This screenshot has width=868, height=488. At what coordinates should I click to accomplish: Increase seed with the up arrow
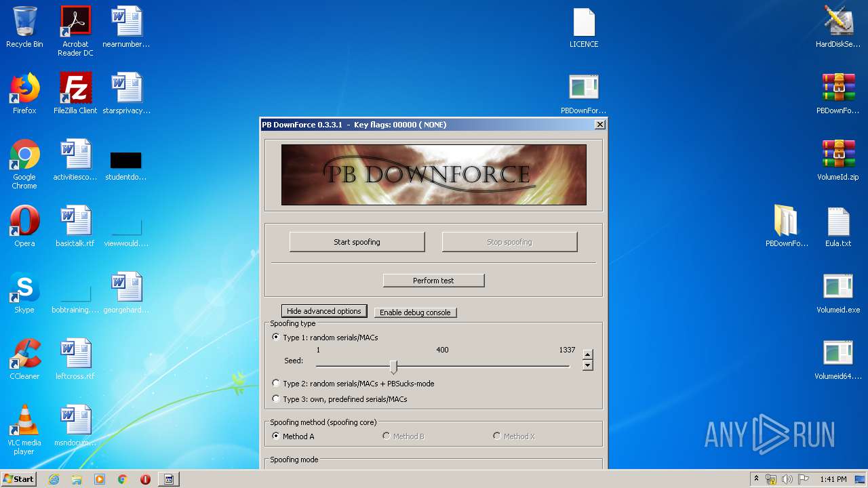(588, 354)
